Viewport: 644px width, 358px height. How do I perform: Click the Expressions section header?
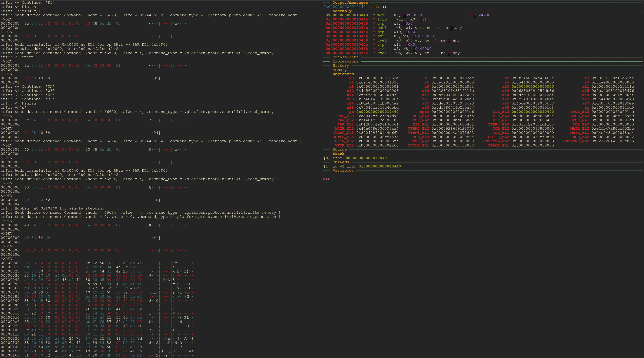click(x=345, y=61)
